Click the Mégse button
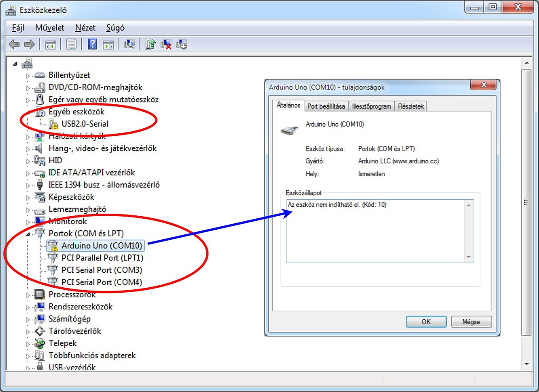539x392 pixels. [471, 322]
